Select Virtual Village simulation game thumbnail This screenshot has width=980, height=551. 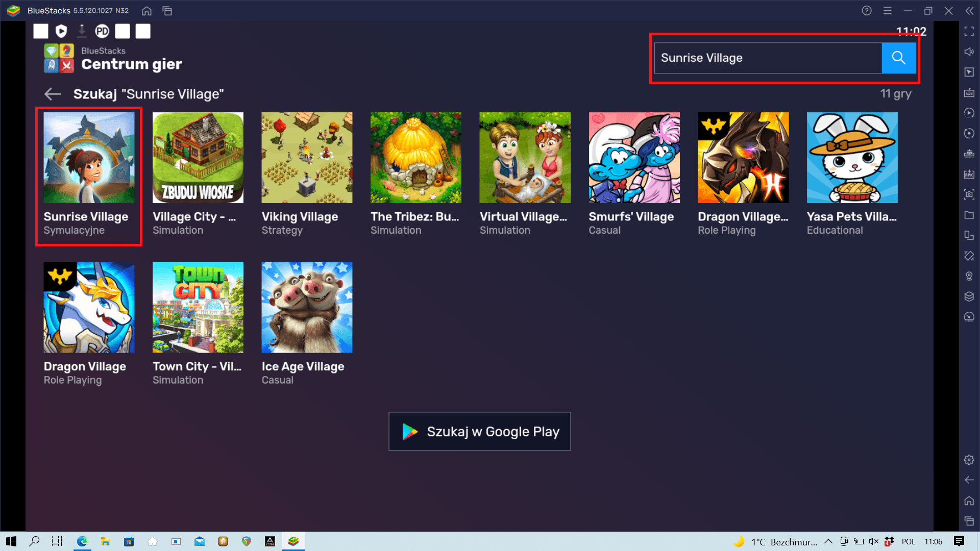(x=525, y=158)
